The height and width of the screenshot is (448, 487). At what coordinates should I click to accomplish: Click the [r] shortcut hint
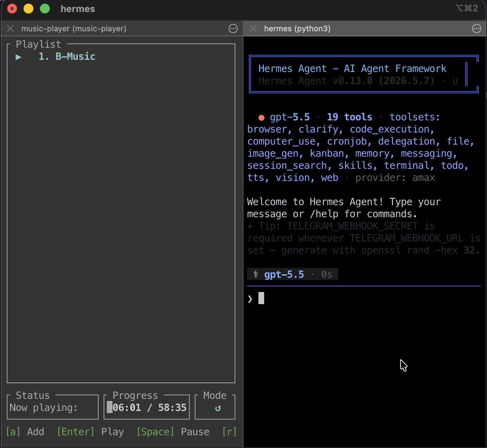pos(229,432)
